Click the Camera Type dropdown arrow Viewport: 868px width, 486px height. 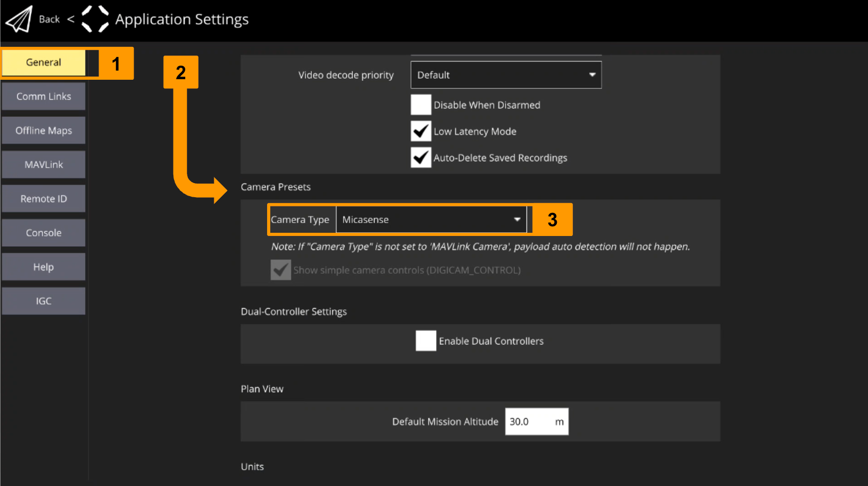click(517, 220)
